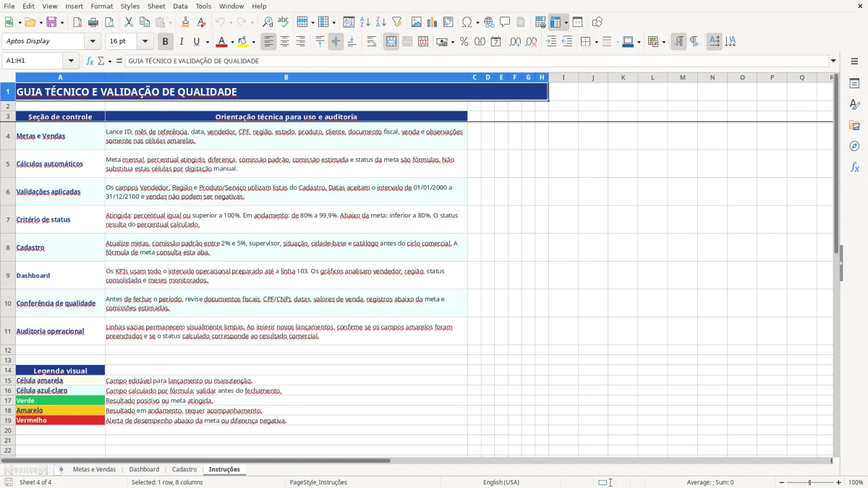
Task: Click Background Color yellow swatch
Action: [x=243, y=42]
